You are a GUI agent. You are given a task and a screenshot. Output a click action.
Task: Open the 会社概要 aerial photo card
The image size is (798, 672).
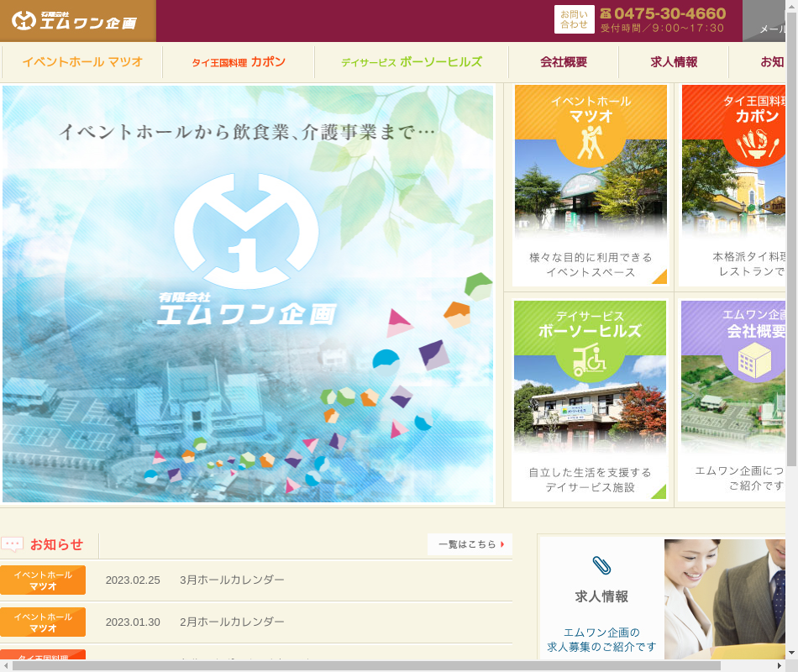click(733, 404)
